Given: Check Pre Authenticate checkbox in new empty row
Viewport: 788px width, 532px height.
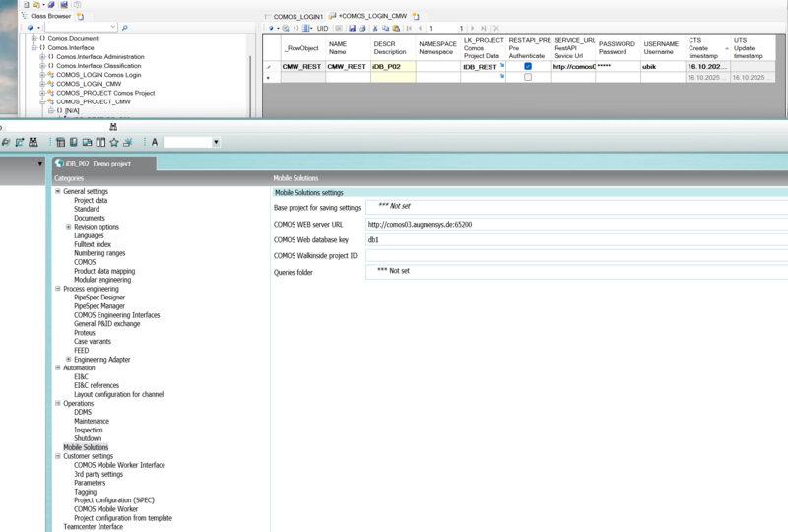Looking at the screenshot, I should click(528, 77).
